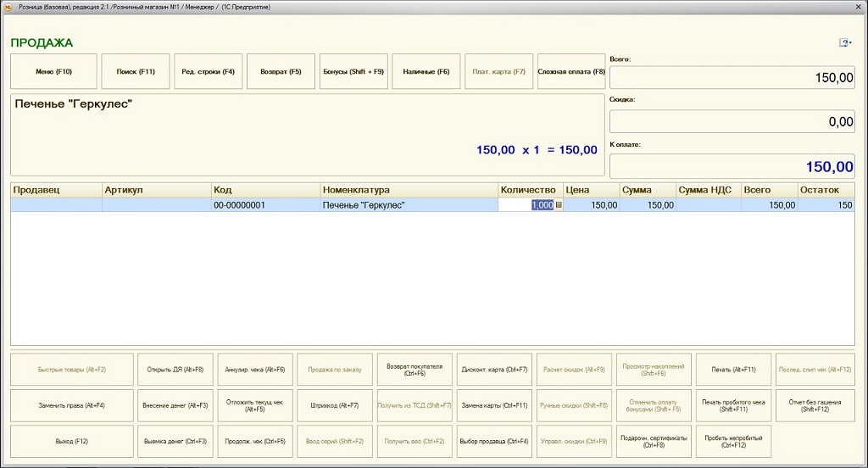The image size is (868, 468).
Task: Edit the Количество value 1,000
Action: coord(542,205)
